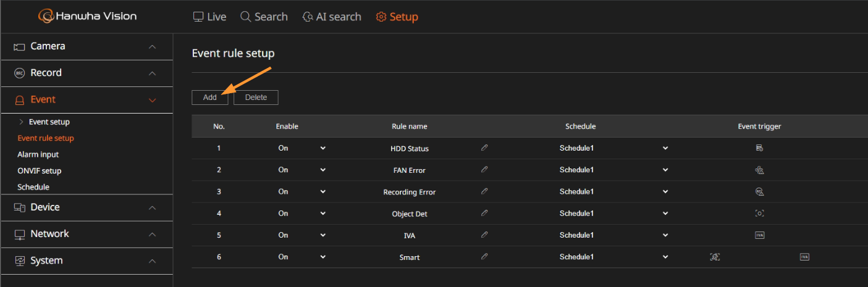The image size is (868, 287).
Task: Expand the Device section chevron
Action: tap(153, 208)
